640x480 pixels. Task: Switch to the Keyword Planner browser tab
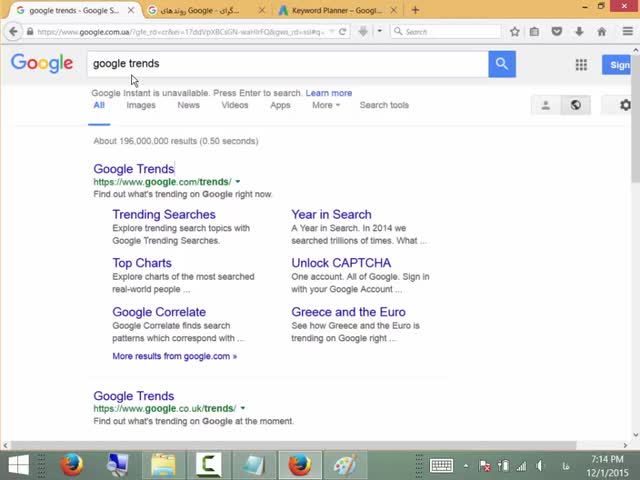click(x=337, y=10)
